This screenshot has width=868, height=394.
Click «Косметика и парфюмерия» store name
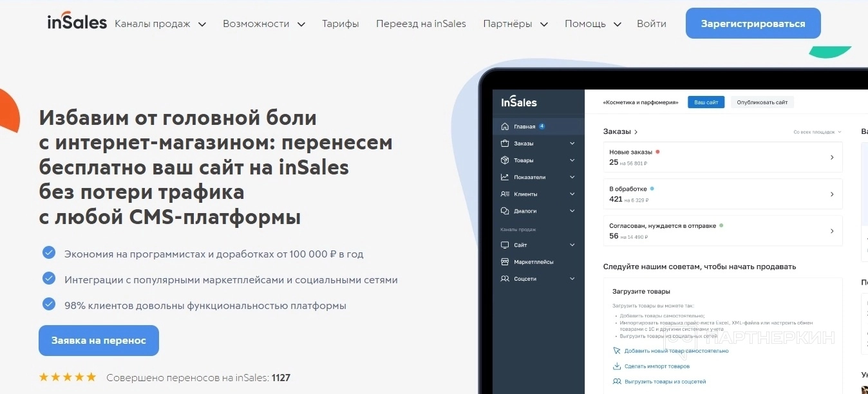(641, 102)
